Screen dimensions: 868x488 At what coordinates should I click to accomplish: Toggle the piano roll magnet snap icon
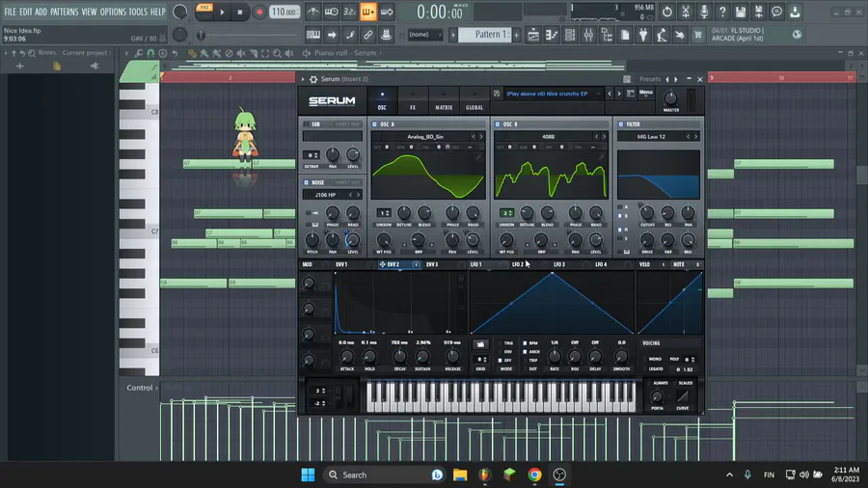coord(150,53)
